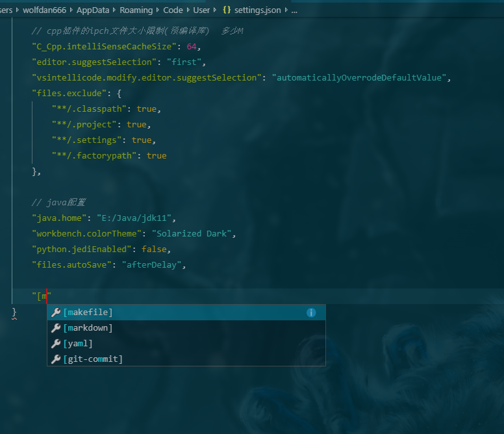Click false value of python.jediEnabled
504x434 pixels.
(154, 249)
